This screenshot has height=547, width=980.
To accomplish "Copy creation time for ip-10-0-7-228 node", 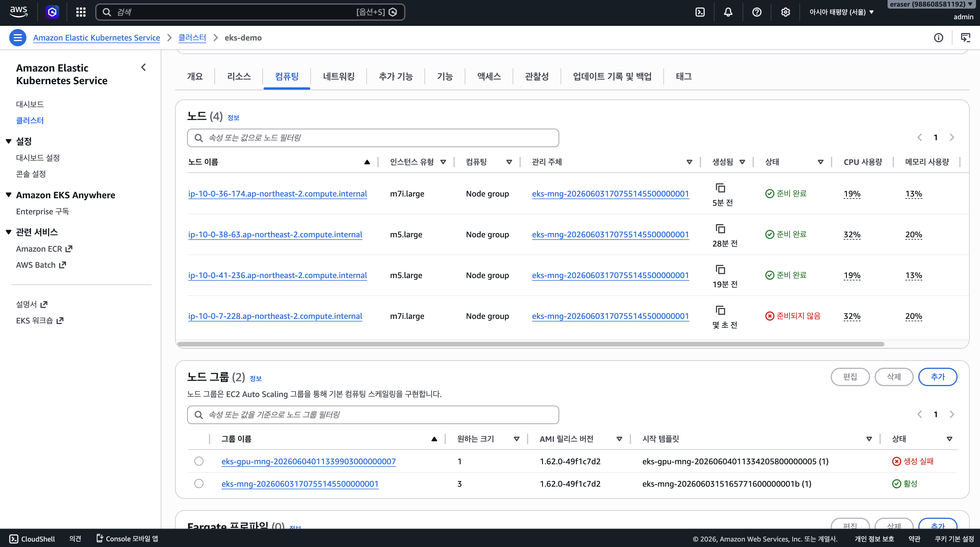I will point(721,310).
